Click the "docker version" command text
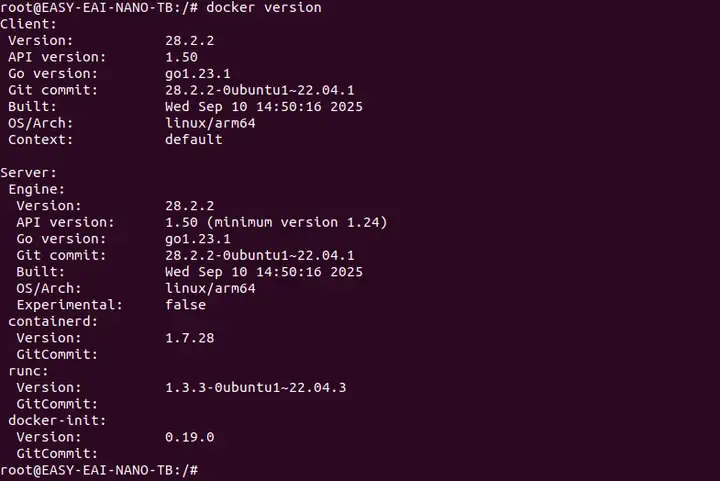 coord(264,7)
